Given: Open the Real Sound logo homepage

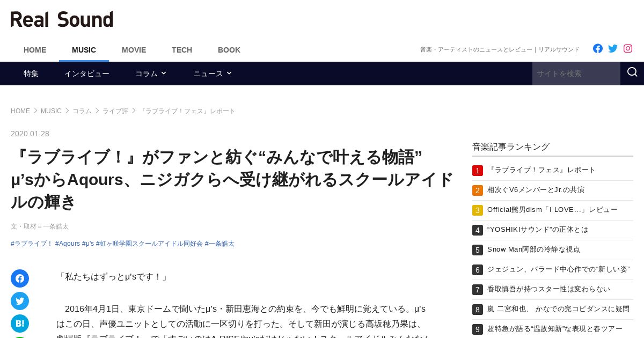Looking at the screenshot, I should pos(62,19).
